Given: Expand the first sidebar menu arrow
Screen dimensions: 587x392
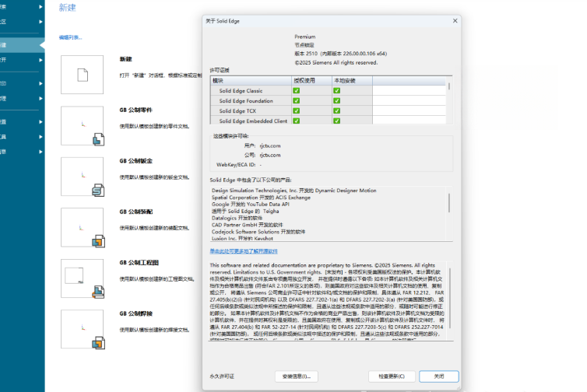Looking at the screenshot, I should click(x=40, y=7).
